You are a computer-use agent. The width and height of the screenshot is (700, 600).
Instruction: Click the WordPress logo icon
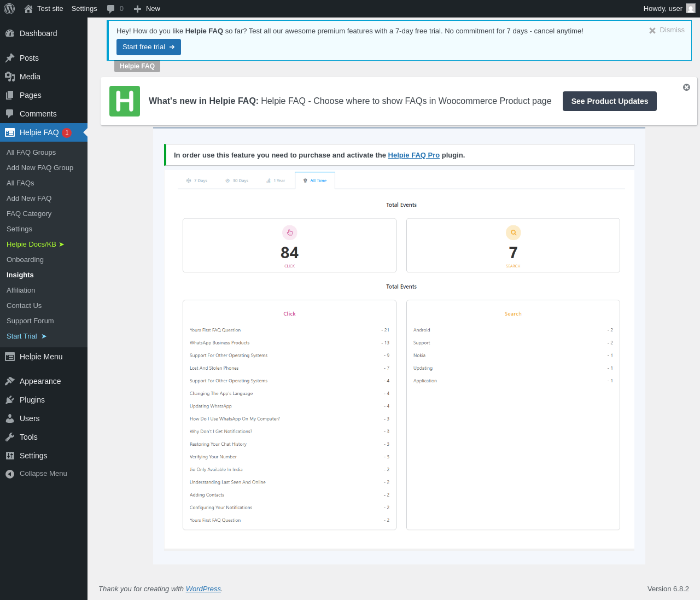[x=9, y=9]
